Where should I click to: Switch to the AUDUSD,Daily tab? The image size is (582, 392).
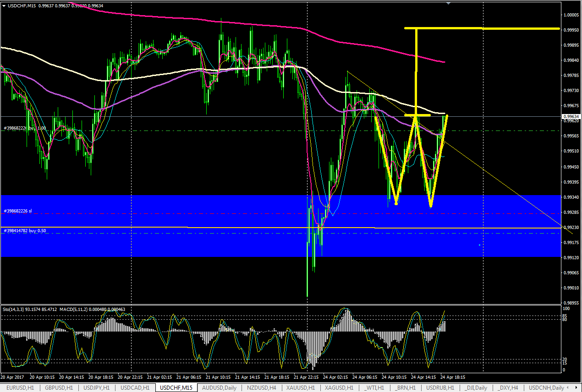point(220,388)
